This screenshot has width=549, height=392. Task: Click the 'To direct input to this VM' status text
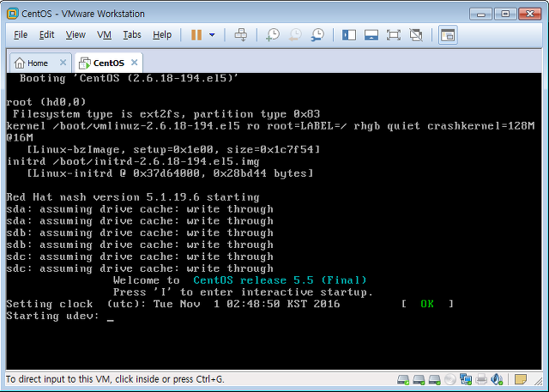pyautogui.click(x=115, y=379)
